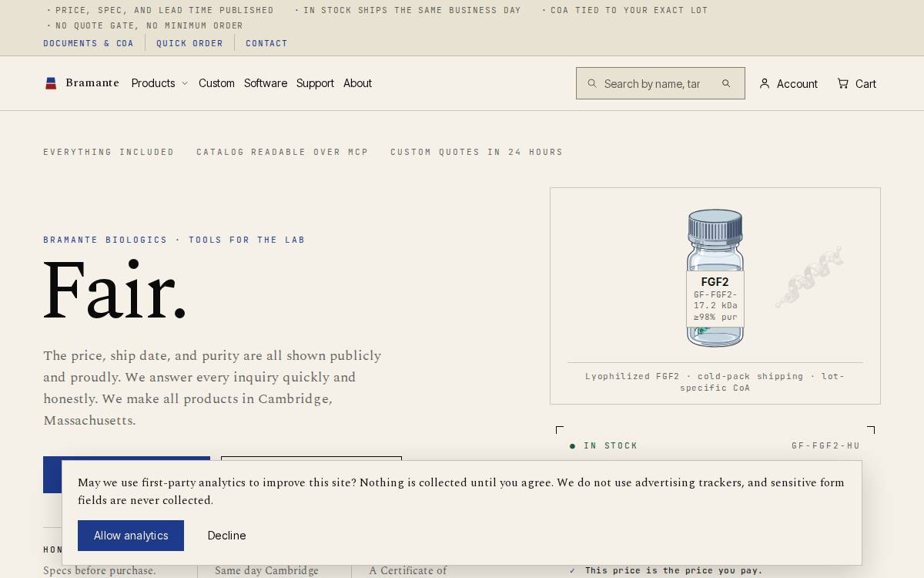Click the 'CoA tied to your exact lot' text
The image size is (924, 578).
tap(629, 10)
